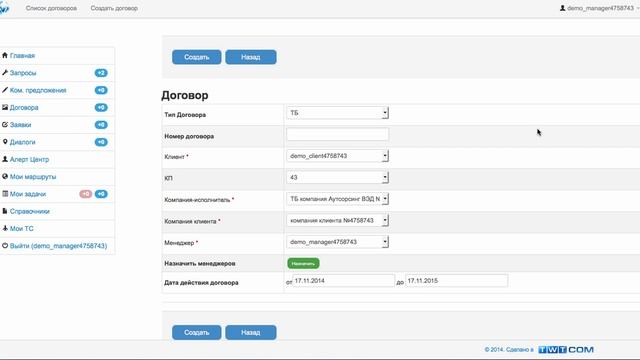Go to Запросы in the sidebar
The width and height of the screenshot is (640, 360).
[x=23, y=73]
